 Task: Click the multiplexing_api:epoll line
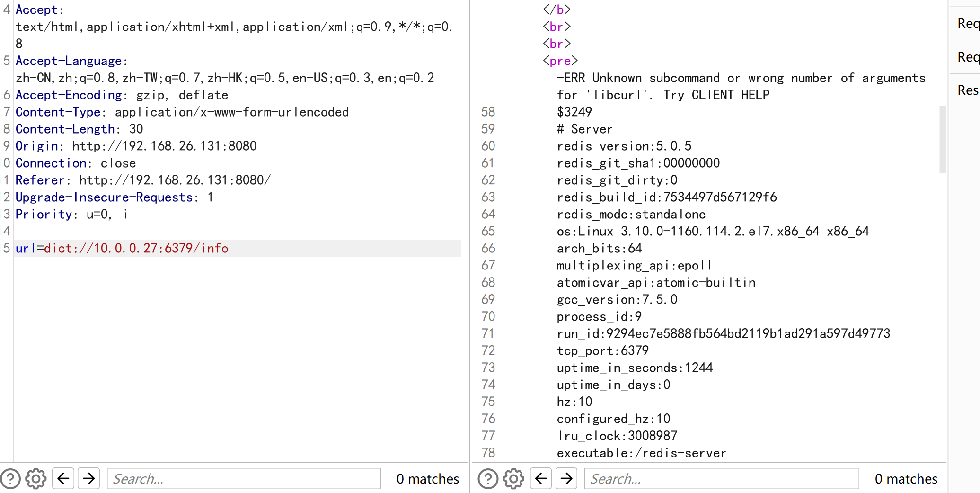pos(634,265)
